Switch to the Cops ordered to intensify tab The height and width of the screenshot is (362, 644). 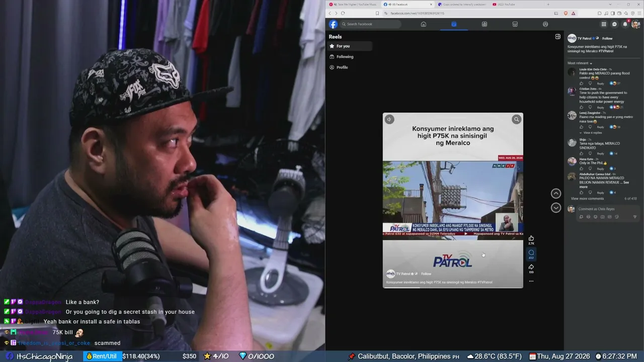(x=462, y=5)
